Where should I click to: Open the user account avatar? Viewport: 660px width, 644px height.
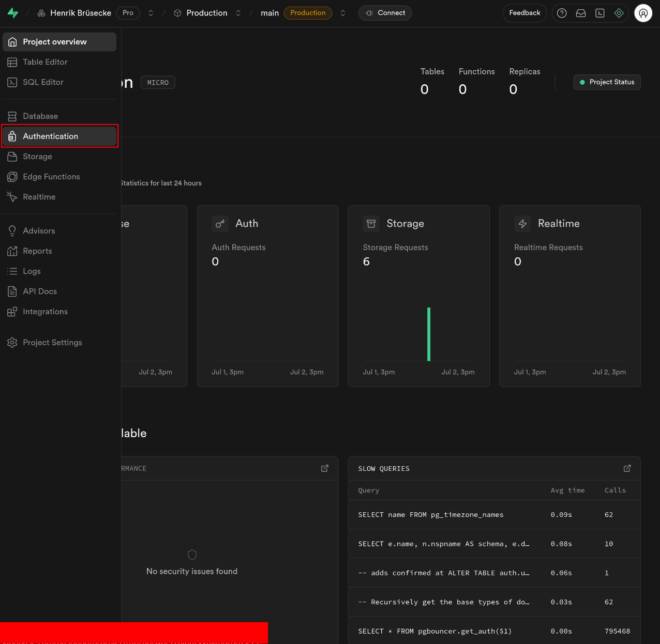643,13
